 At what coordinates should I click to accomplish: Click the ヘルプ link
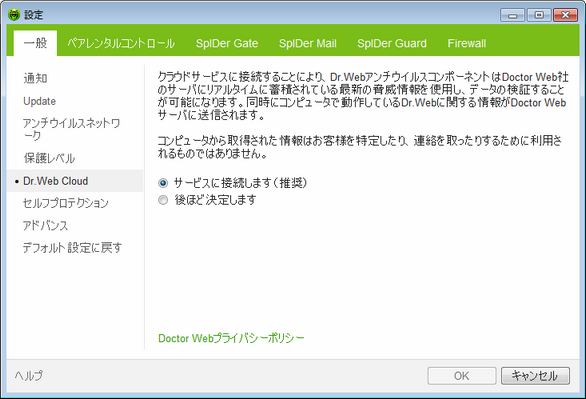(29, 375)
